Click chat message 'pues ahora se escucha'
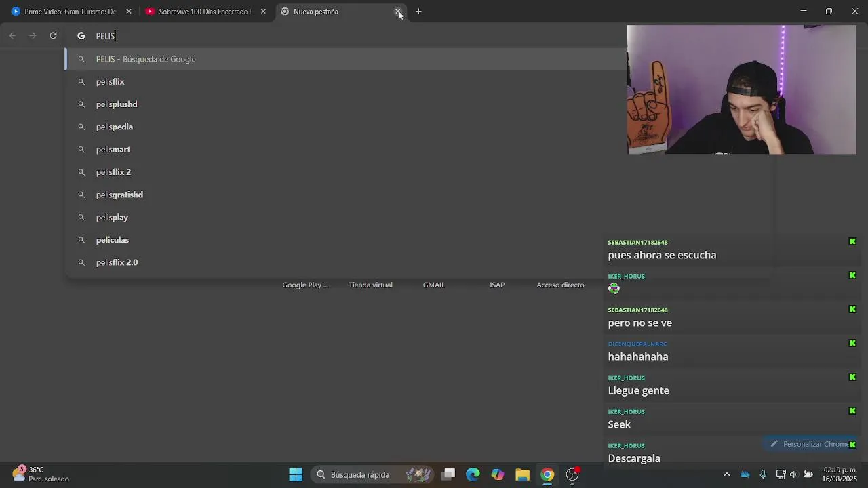This screenshot has width=868, height=488. pos(662,255)
